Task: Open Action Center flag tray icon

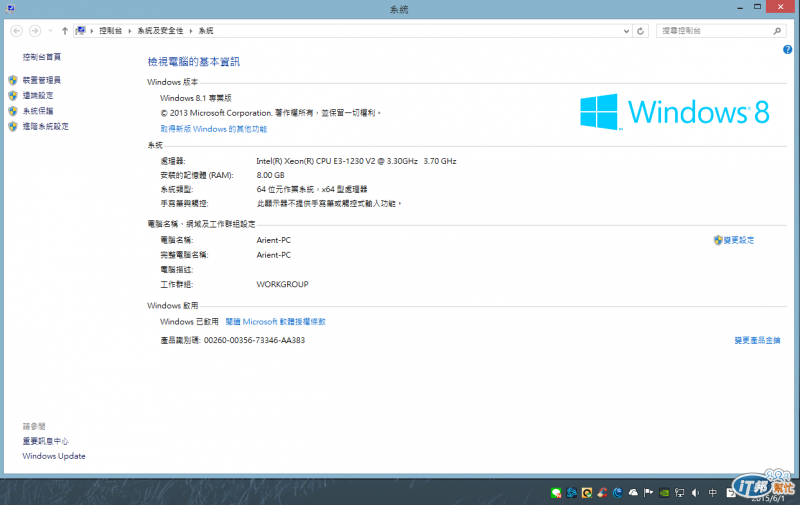Action: 648,493
